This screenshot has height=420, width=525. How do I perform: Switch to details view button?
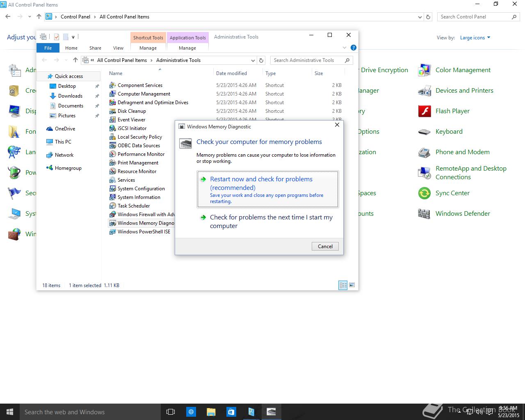pyautogui.click(x=343, y=285)
